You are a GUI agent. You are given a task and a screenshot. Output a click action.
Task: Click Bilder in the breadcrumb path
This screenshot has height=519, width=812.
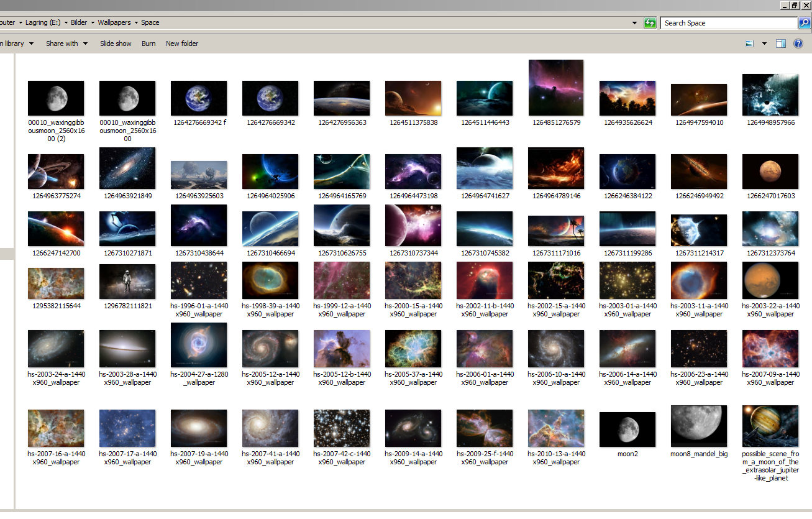click(x=79, y=22)
